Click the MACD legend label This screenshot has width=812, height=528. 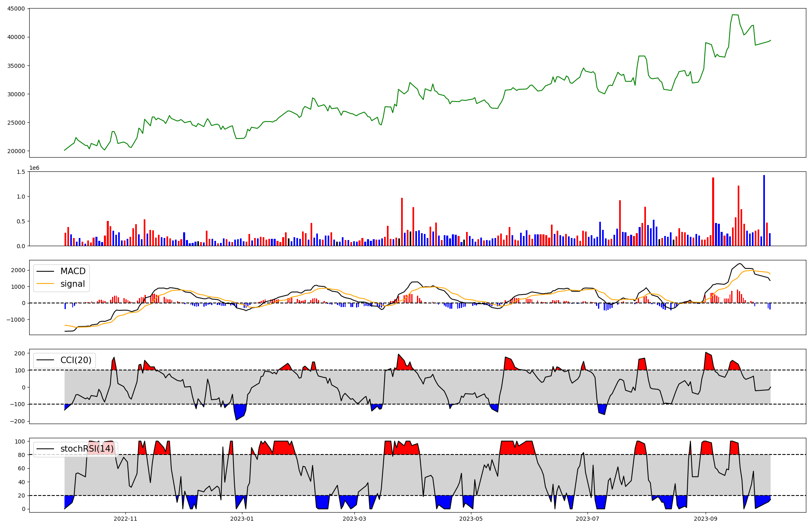[x=73, y=271]
